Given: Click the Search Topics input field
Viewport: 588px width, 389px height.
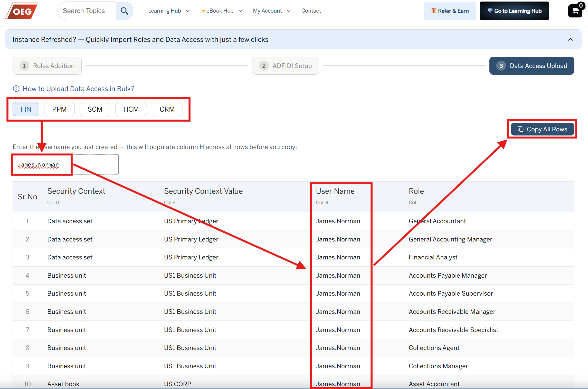Looking at the screenshot, I should 87,11.
